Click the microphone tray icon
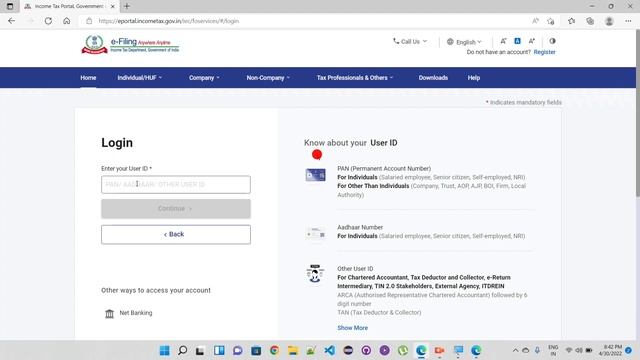 pos(537,350)
